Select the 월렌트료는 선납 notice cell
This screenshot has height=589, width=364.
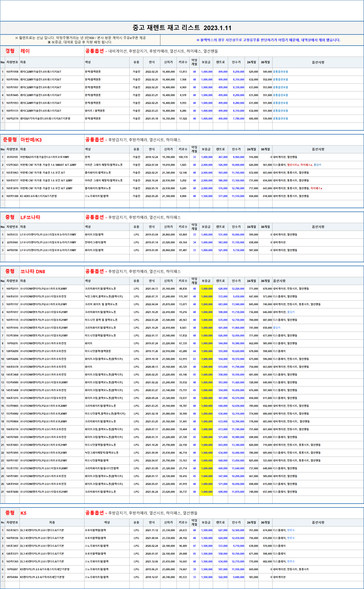click(x=80, y=40)
